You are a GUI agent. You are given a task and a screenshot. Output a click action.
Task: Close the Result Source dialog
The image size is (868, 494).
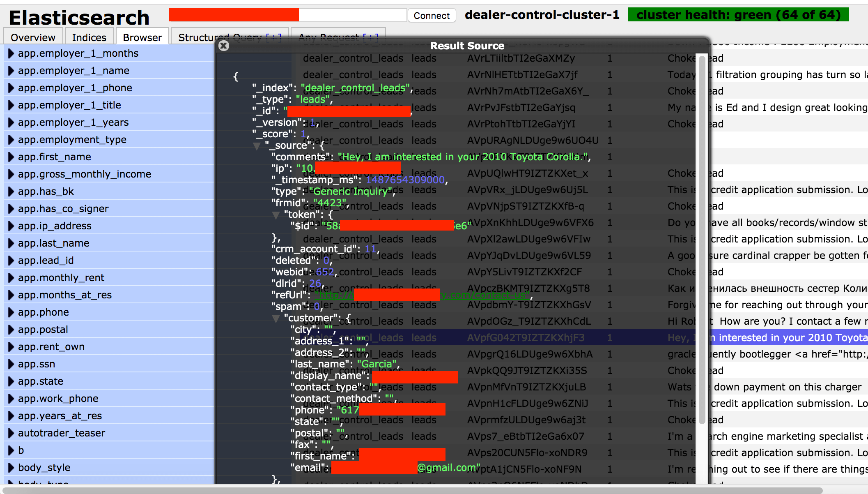point(224,46)
